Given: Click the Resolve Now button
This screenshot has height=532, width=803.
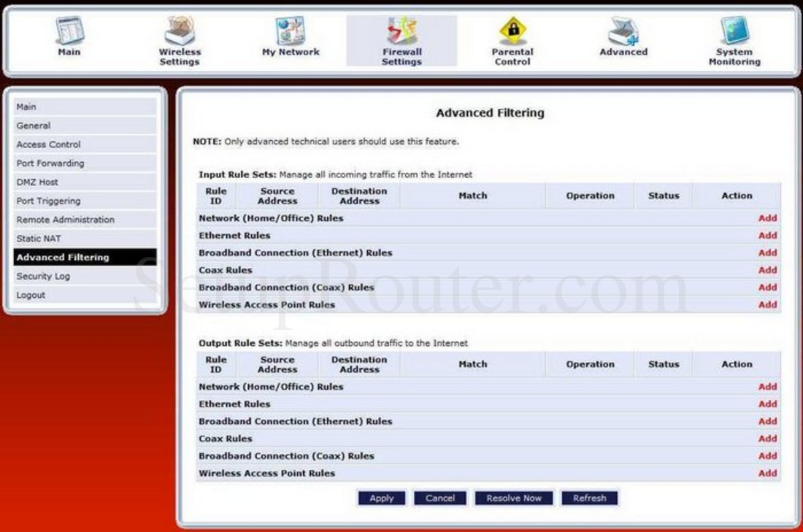Looking at the screenshot, I should click(513, 498).
